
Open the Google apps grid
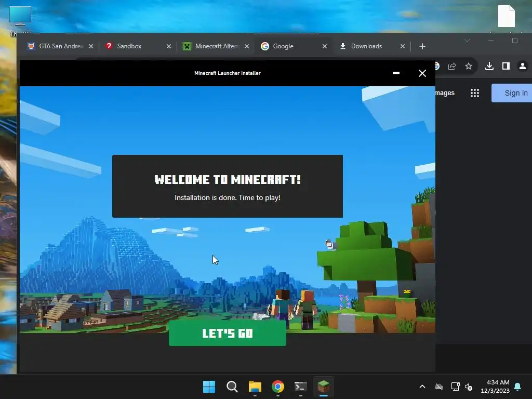(475, 93)
